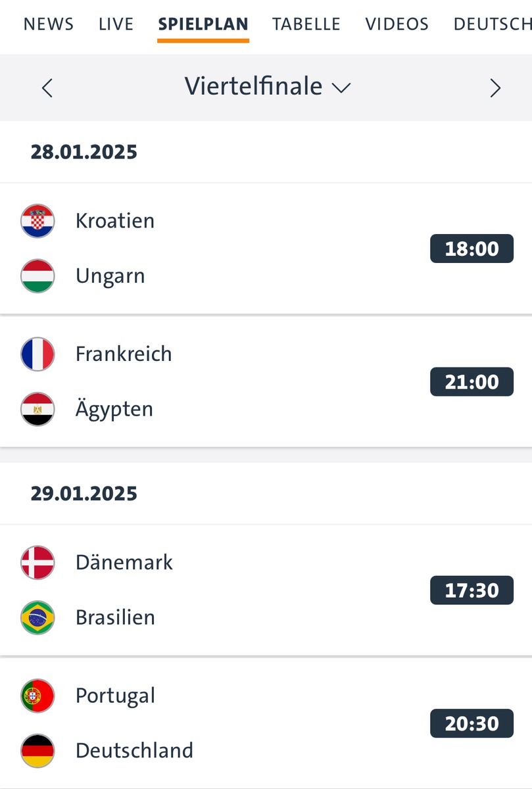Open the Frankreich team link
Screen dimensions: 532x789
pyautogui.click(x=124, y=354)
